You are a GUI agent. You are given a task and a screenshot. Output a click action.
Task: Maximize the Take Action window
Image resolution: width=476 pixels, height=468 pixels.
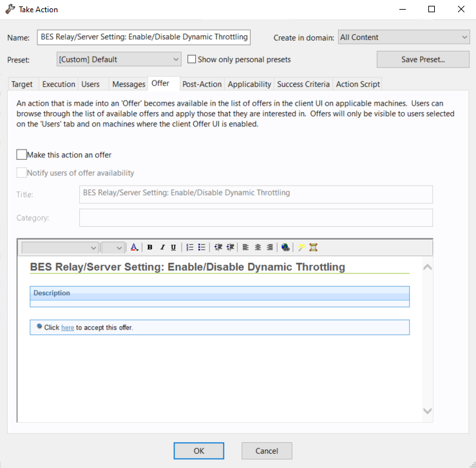432,9
